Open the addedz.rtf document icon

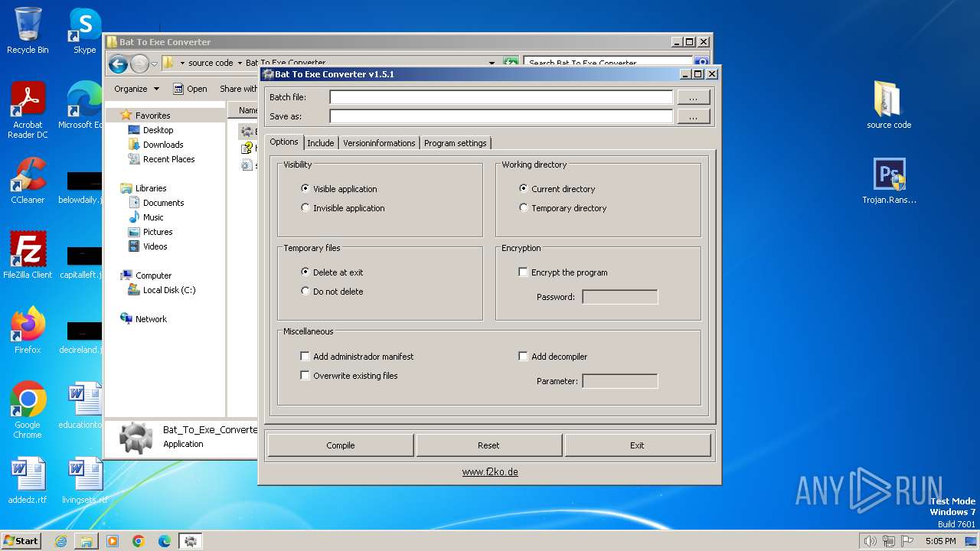[28, 481]
